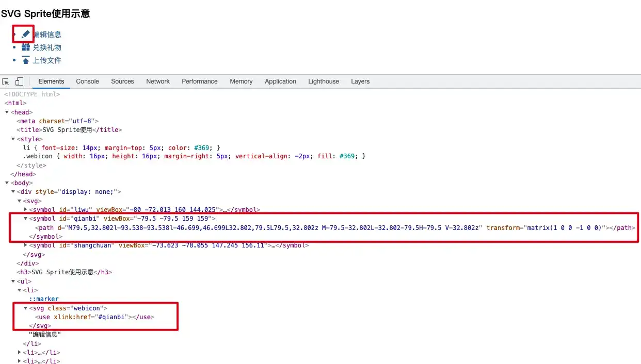Click the pencil icon beside 编辑信息
641x364 pixels.
(26, 34)
